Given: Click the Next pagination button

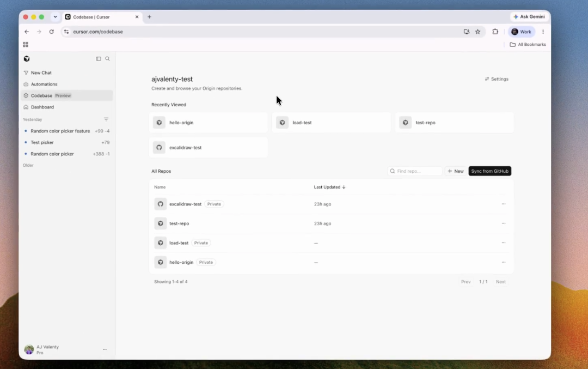Looking at the screenshot, I should pos(501,282).
